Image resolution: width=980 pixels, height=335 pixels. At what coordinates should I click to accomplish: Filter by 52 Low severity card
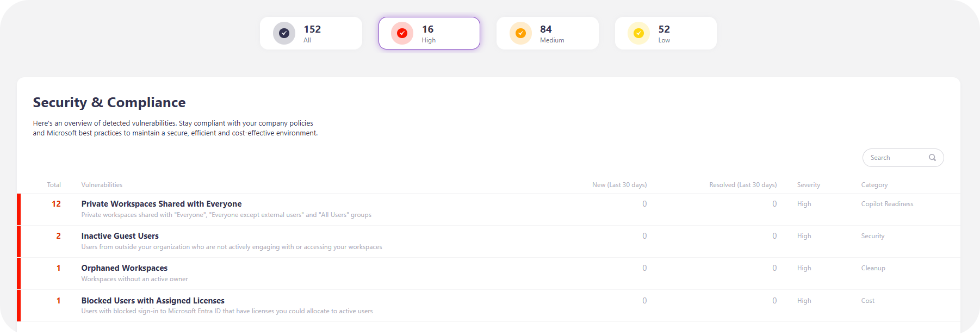coord(666,33)
